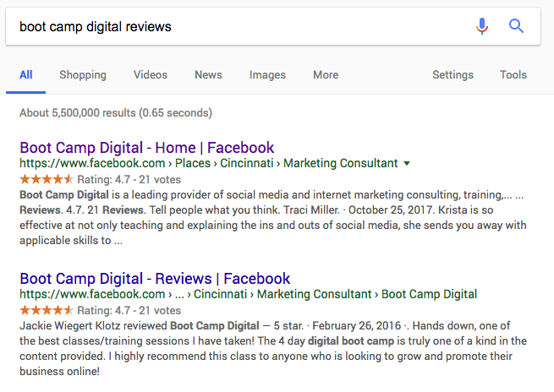Switch to the Videos tab
The height and width of the screenshot is (392, 554).
(151, 74)
